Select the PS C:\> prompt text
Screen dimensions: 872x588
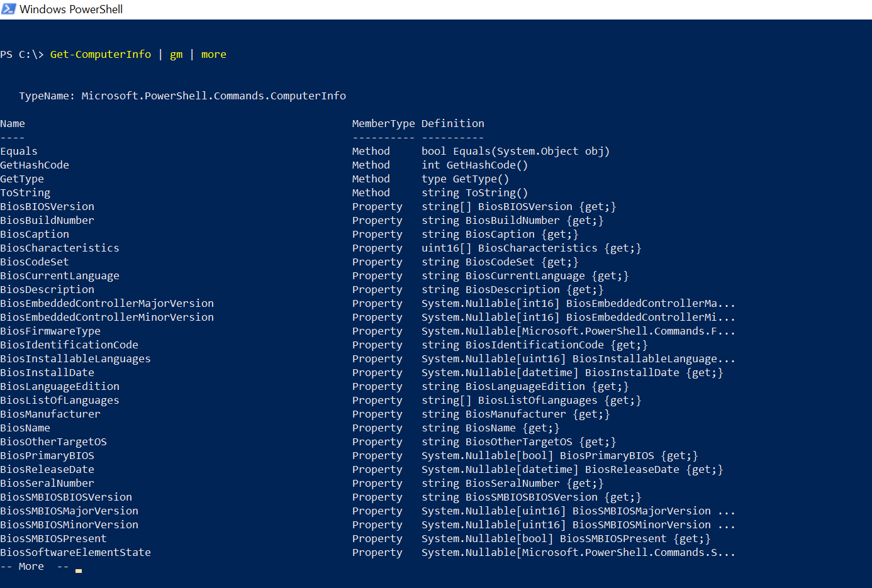pos(22,54)
